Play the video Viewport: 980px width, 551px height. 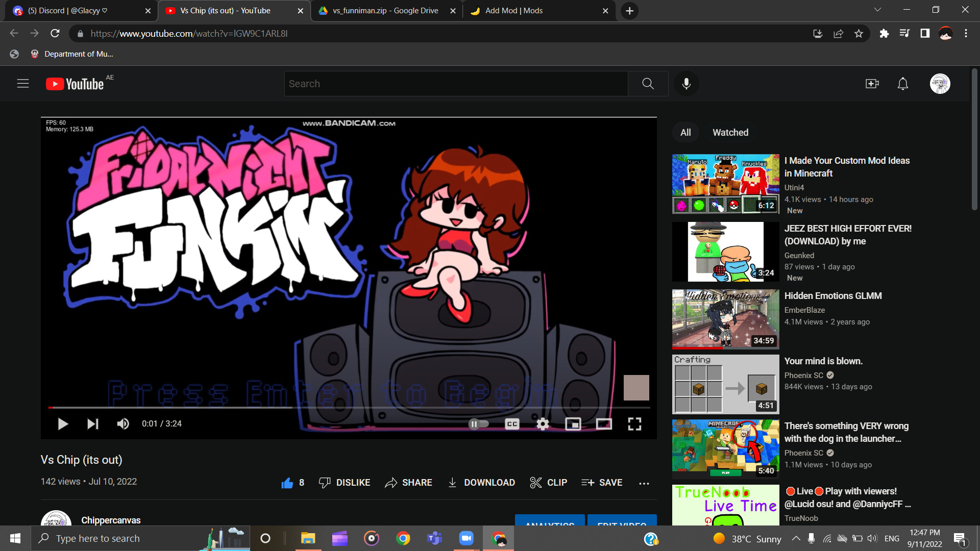click(x=62, y=424)
